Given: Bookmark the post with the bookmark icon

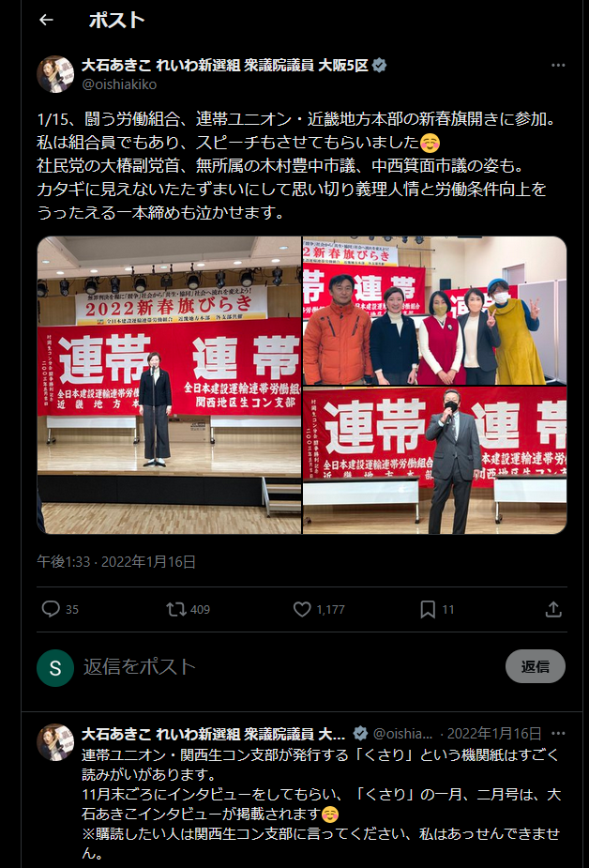Looking at the screenshot, I should point(428,610).
